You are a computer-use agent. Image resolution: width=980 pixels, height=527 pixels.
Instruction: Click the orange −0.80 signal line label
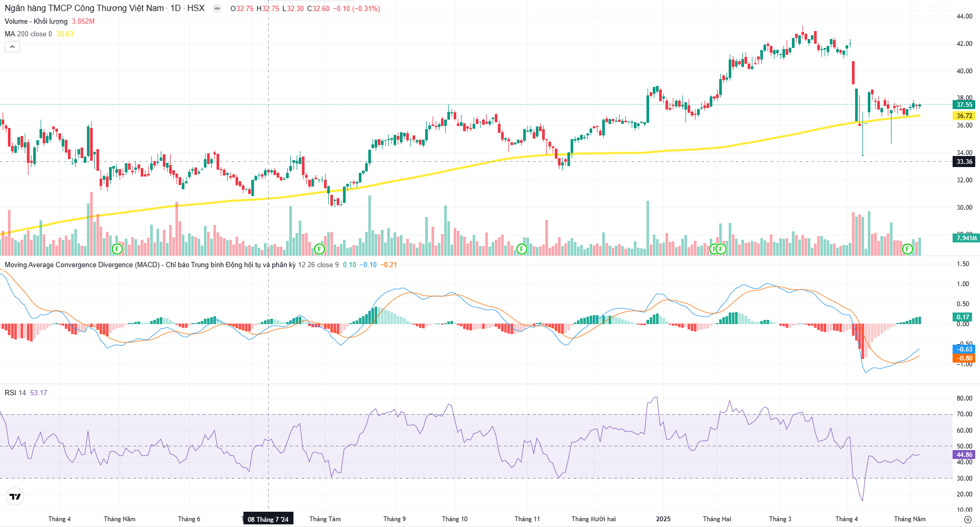pyautogui.click(x=964, y=358)
